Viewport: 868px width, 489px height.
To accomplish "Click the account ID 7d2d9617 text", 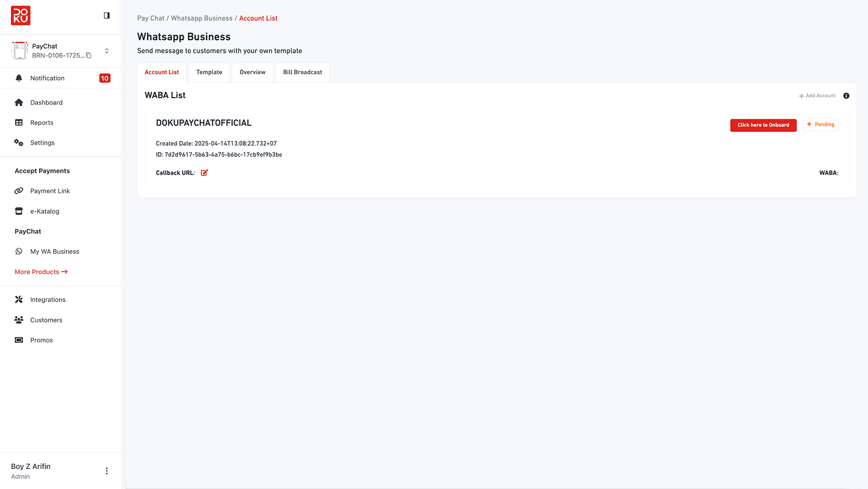I will pos(219,154).
